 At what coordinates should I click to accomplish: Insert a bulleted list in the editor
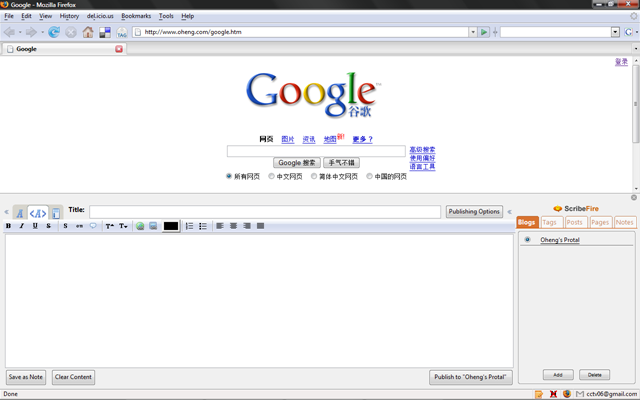[x=203, y=226]
